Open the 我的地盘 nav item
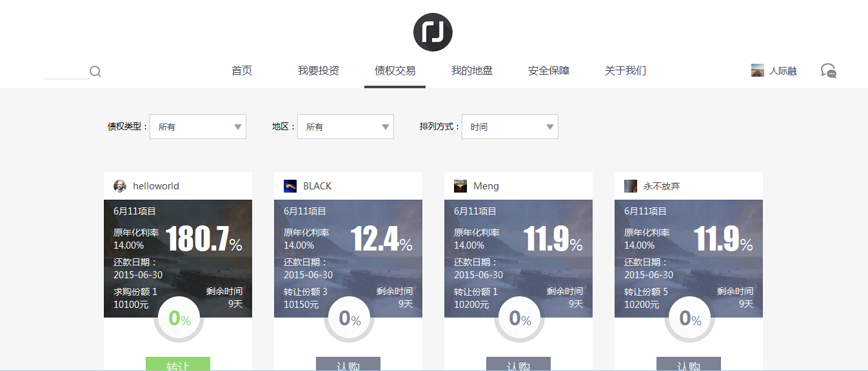The height and width of the screenshot is (371, 868). point(472,71)
